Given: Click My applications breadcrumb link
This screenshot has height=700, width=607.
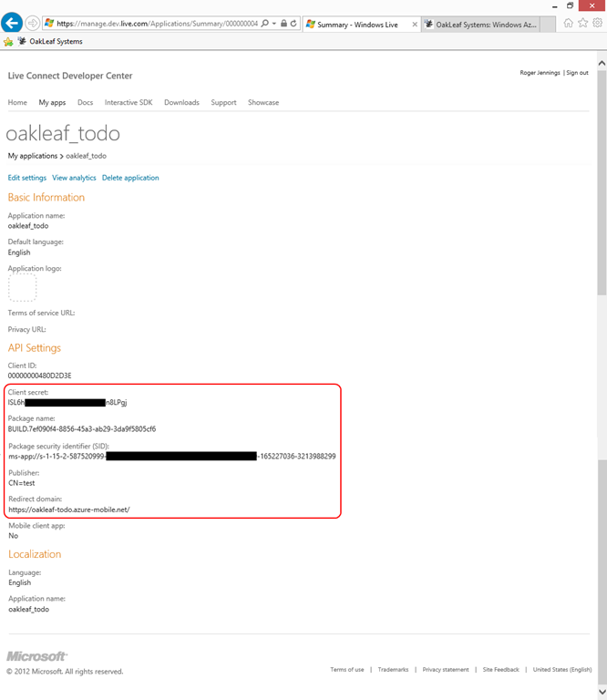Looking at the screenshot, I should 33,156.
